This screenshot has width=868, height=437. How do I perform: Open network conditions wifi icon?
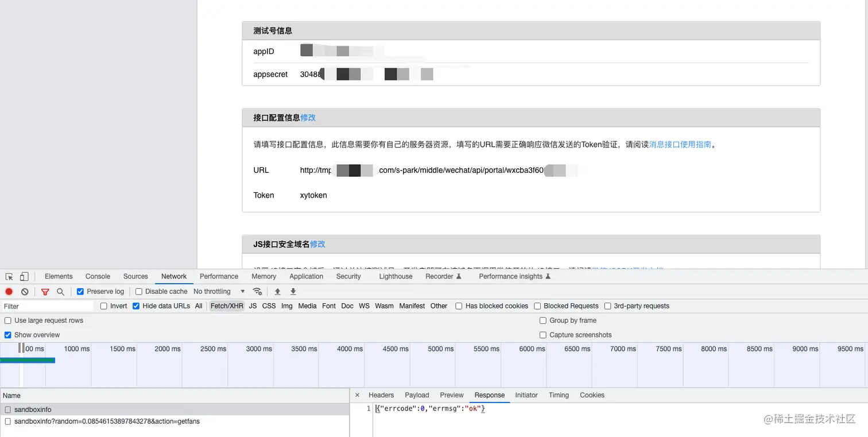pos(258,292)
